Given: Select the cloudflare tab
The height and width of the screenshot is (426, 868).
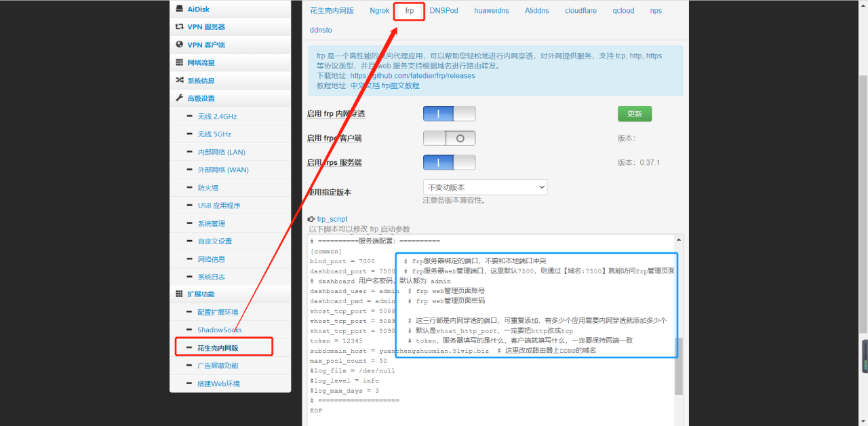Looking at the screenshot, I should (x=581, y=10).
